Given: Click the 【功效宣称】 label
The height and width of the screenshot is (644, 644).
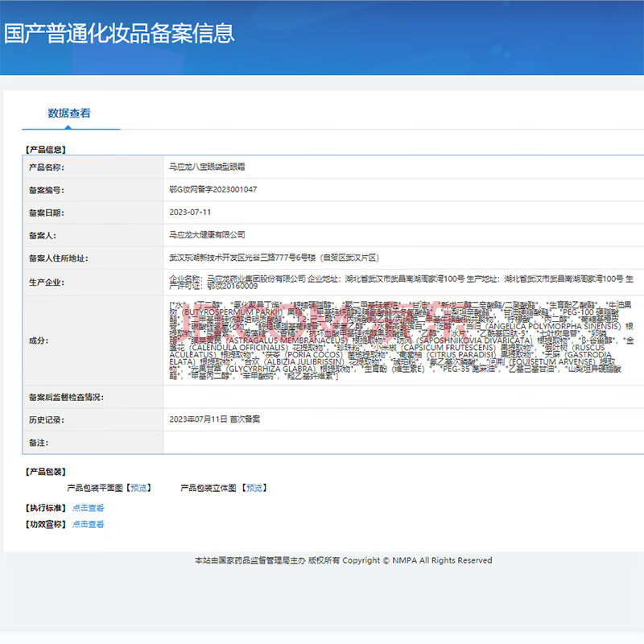Looking at the screenshot, I should 46,525.
